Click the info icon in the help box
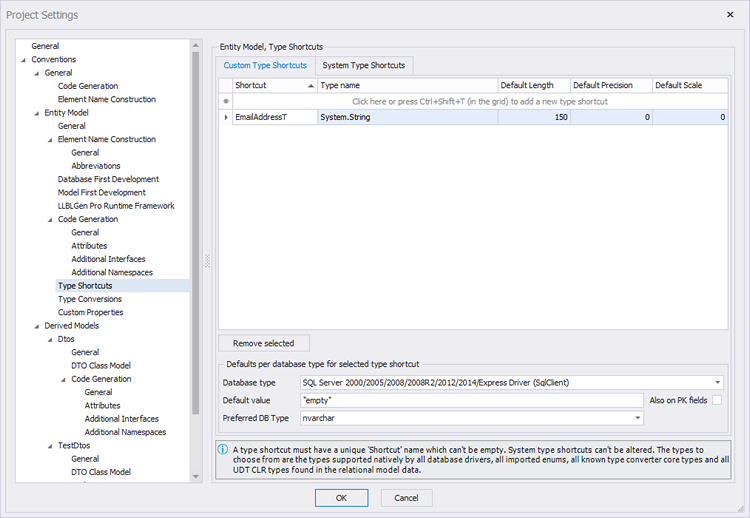Screen dimensions: 750x518 coord(223,450)
